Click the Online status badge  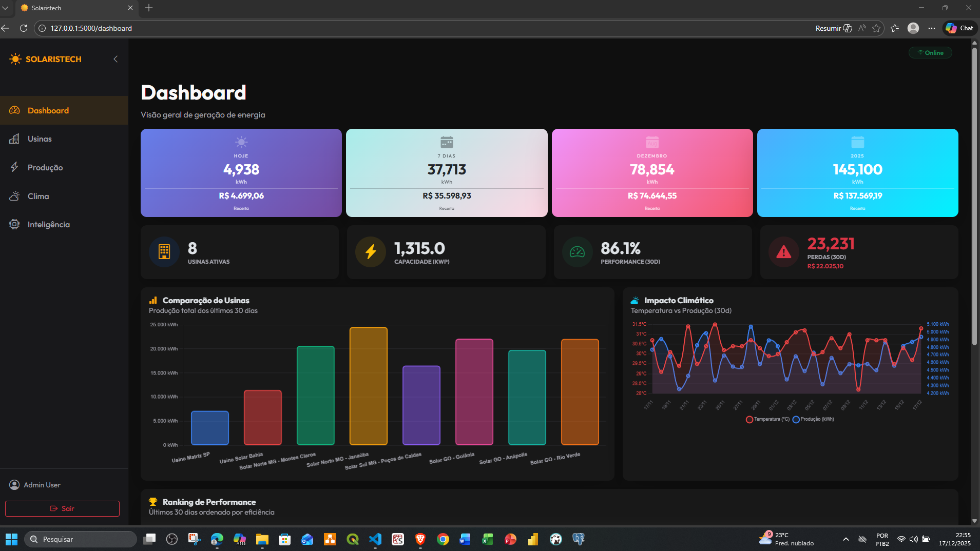[930, 53]
